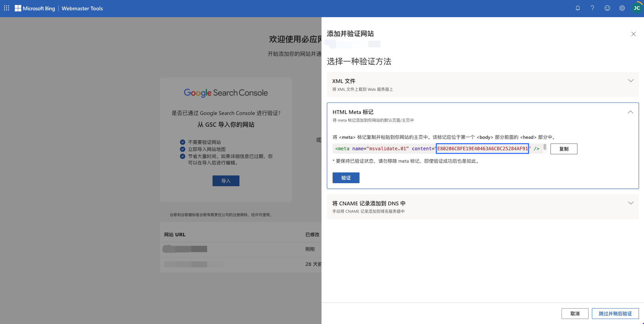Click the Microsoft Bing logo
This screenshot has height=324, width=644.
35,8
